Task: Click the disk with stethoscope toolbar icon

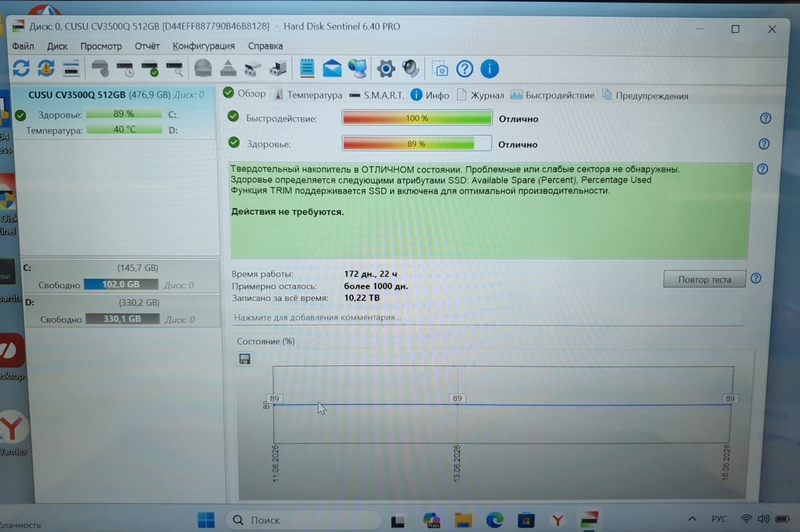Action: pos(100,69)
